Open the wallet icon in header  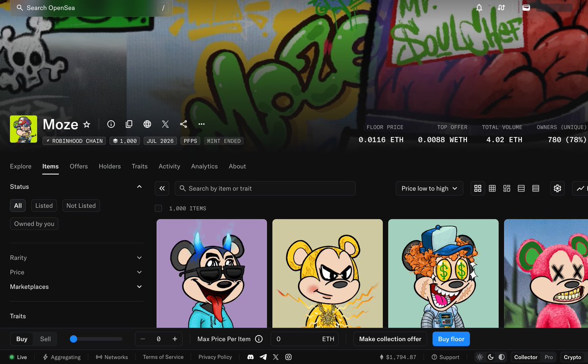(526, 8)
